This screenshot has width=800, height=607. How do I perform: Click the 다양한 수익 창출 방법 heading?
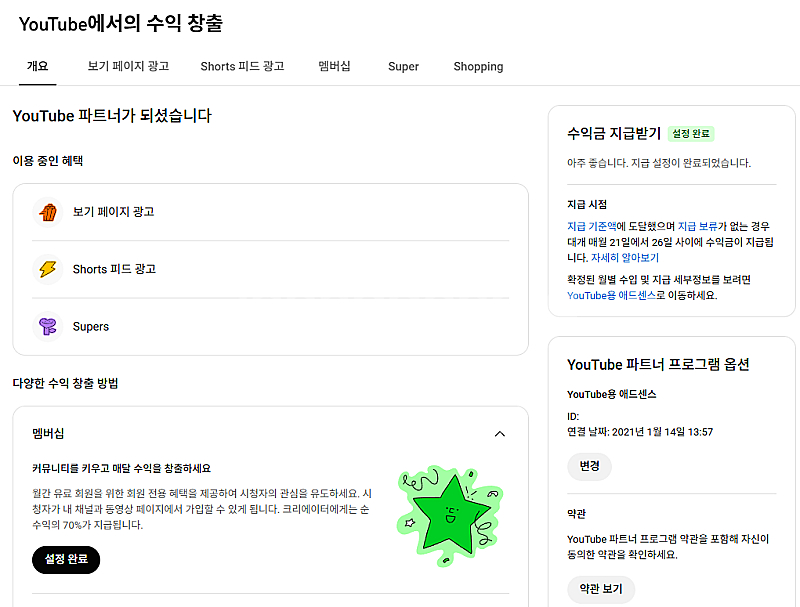[65, 384]
